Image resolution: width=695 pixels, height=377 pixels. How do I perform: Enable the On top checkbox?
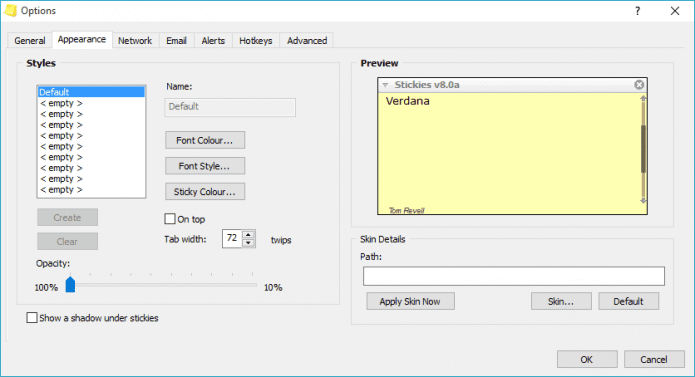coord(170,219)
